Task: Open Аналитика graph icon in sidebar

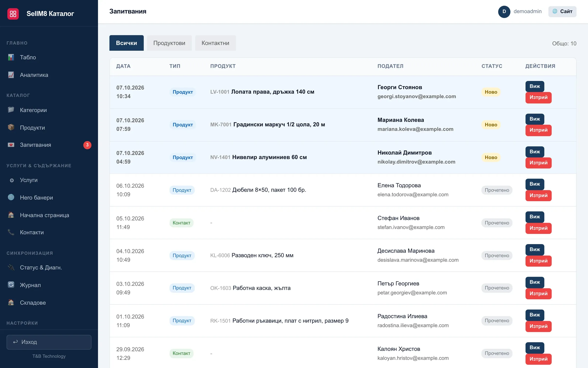Action: click(11, 75)
